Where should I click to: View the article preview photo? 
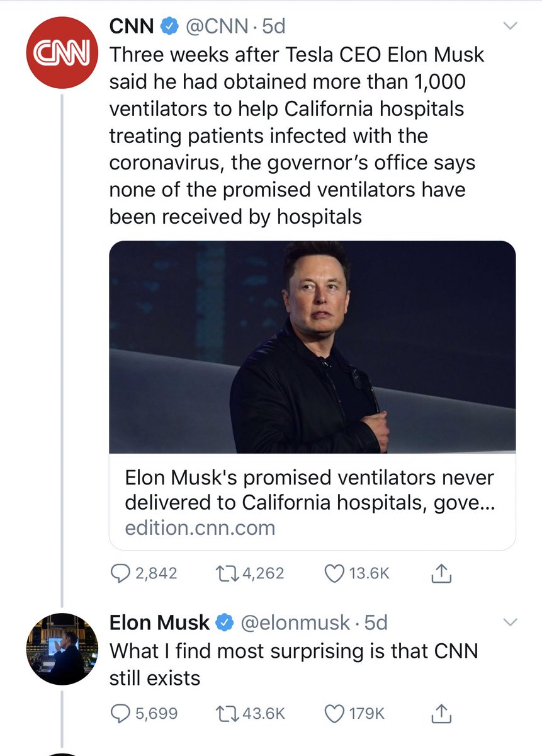[312, 347]
